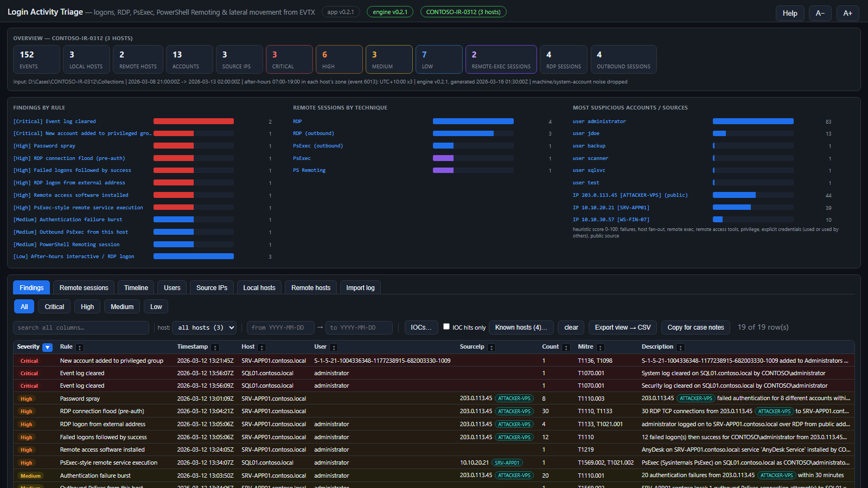868x488 pixels.
Task: Click the user administrator suspicious account link
Action: pyautogui.click(x=599, y=121)
